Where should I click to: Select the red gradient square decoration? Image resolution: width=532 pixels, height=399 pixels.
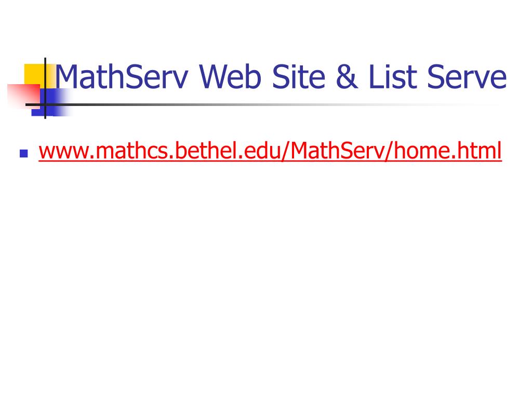point(24,96)
